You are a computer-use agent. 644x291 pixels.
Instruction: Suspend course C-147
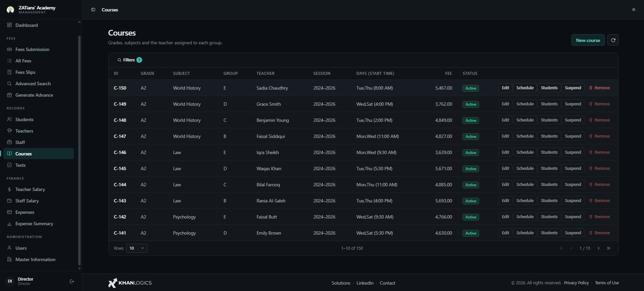coord(573,136)
